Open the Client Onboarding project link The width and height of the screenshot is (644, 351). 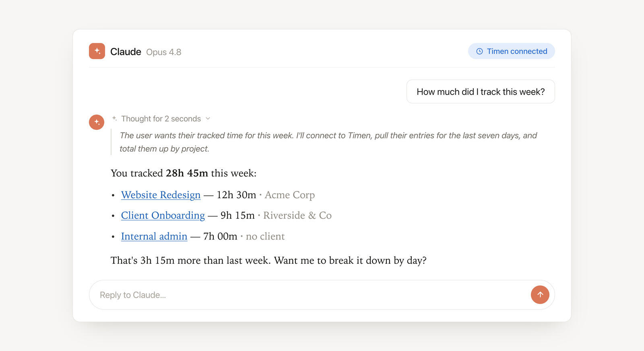pyautogui.click(x=163, y=216)
